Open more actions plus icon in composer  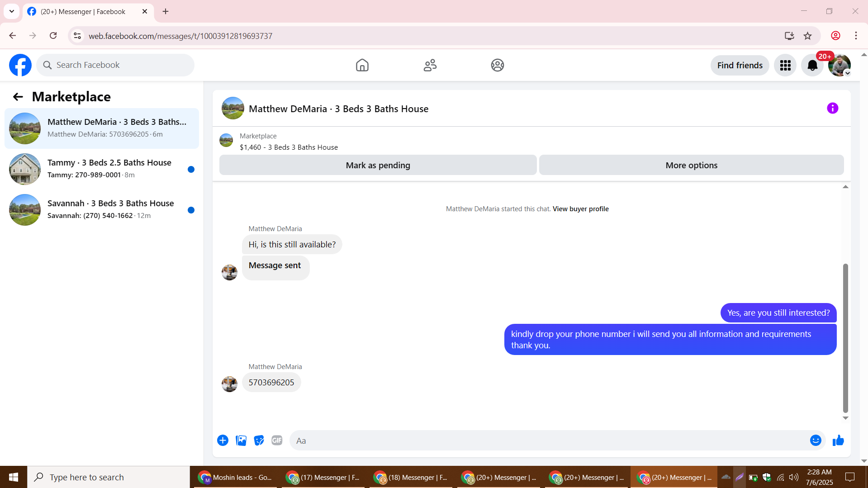pos(223,441)
